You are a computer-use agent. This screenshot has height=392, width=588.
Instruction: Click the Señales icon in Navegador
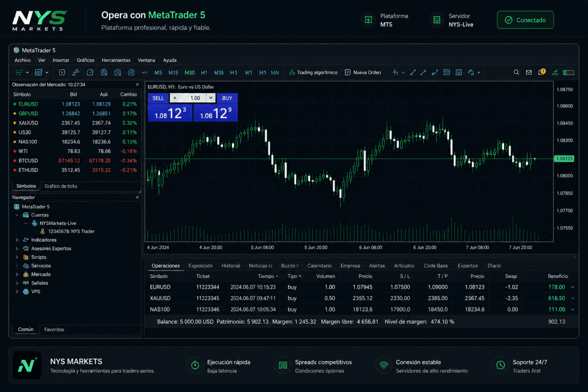pos(26,283)
